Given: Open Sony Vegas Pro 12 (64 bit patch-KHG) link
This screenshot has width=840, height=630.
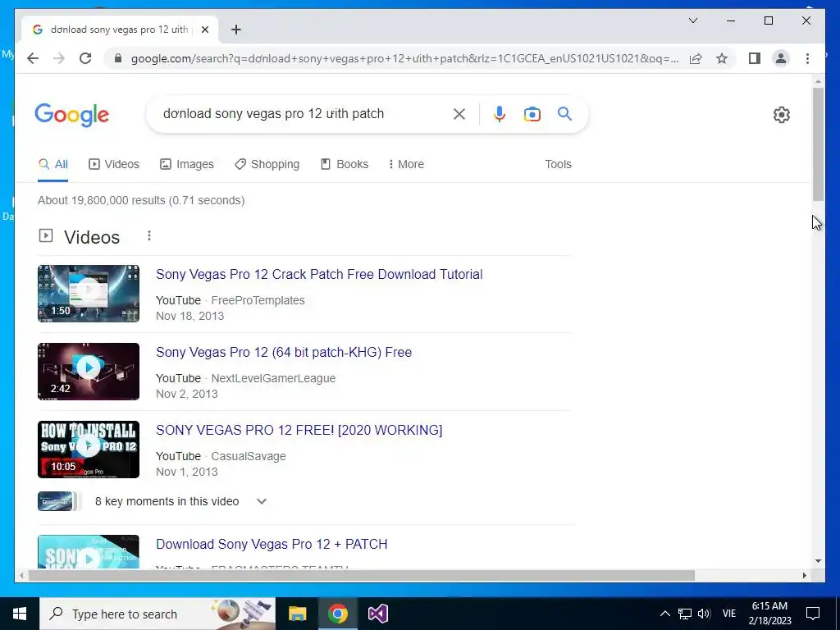Looking at the screenshot, I should click(x=284, y=353).
